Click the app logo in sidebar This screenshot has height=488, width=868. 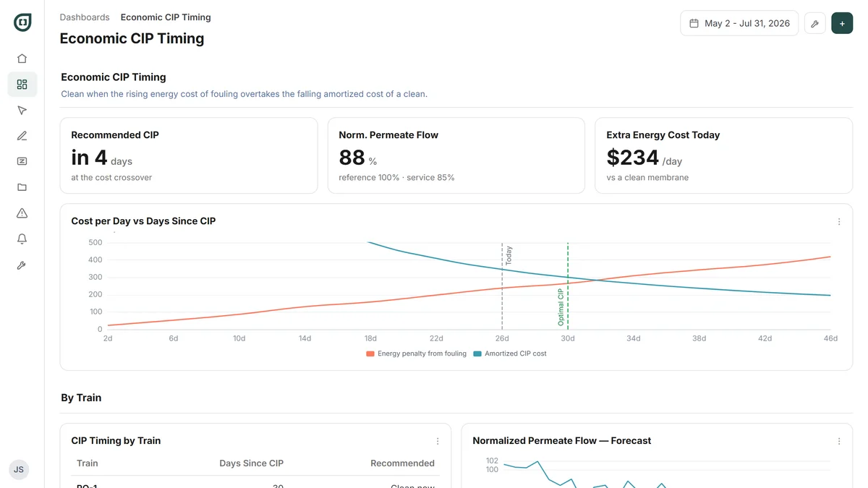click(x=22, y=22)
